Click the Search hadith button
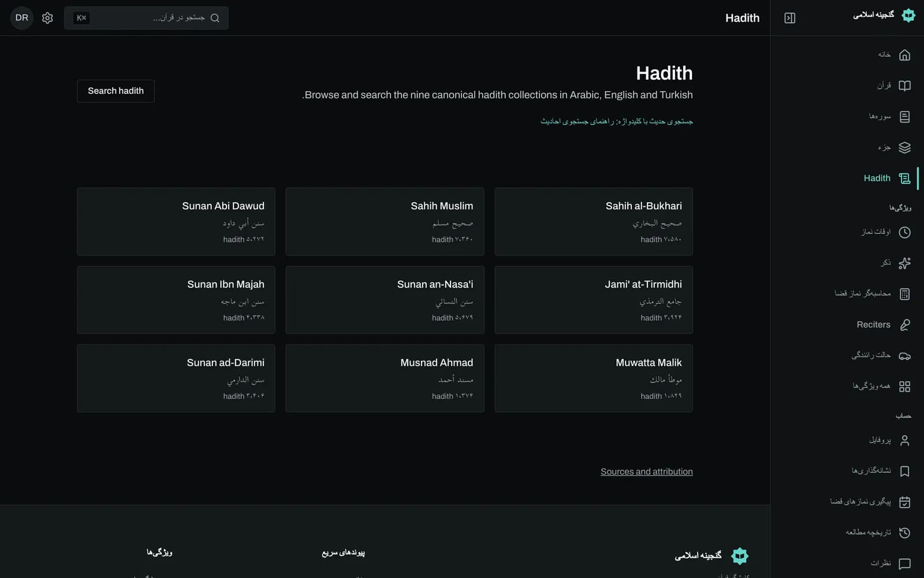 pyautogui.click(x=115, y=91)
